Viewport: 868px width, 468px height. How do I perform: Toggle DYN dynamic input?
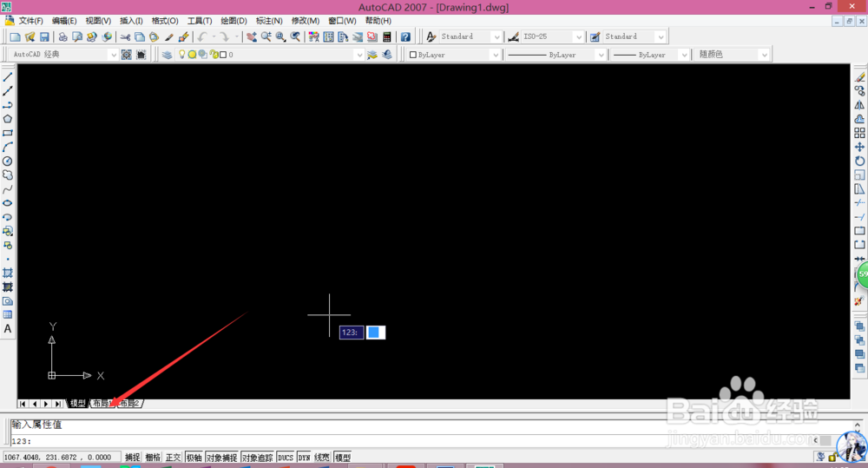tap(304, 458)
